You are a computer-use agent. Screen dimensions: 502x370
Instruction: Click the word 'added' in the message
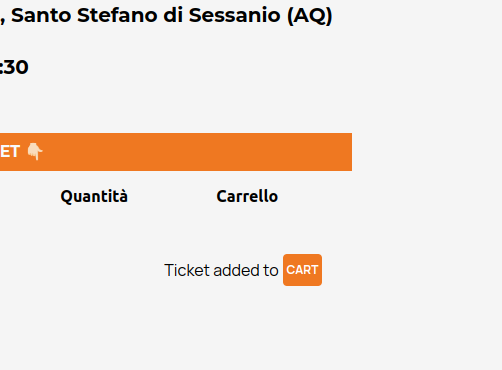tap(237, 270)
